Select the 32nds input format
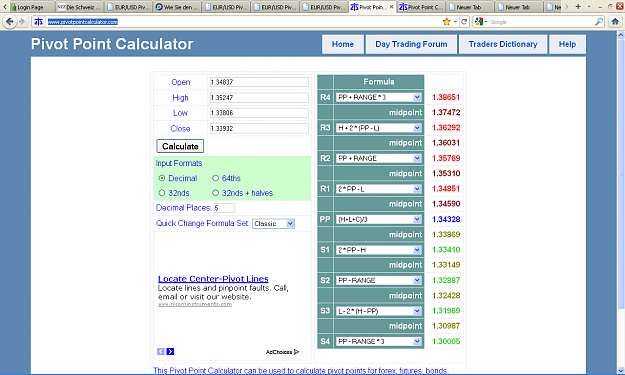This screenshot has width=625, height=375. coord(161,193)
